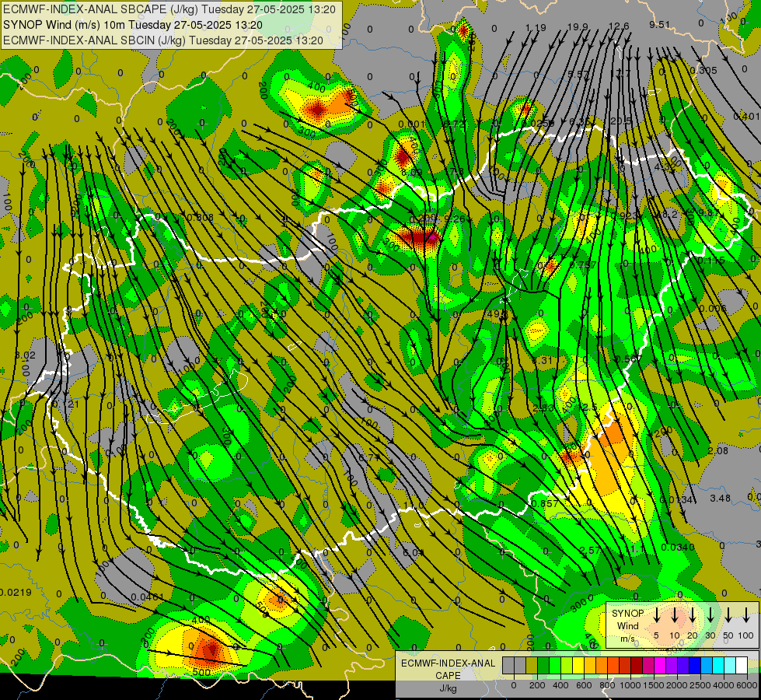Click the 0.0340 value label on map
Viewport: 761px width, 700px height.
[678, 547]
